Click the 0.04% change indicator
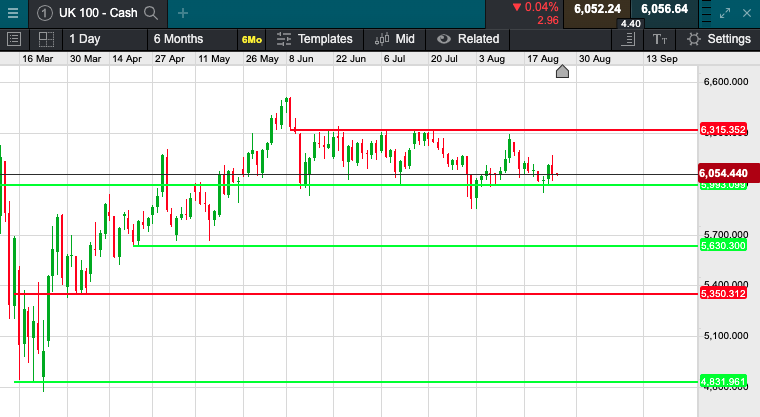 [535, 7]
